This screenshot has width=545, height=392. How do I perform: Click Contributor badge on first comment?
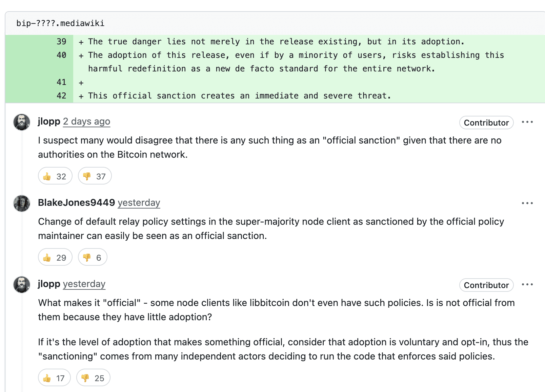486,123
